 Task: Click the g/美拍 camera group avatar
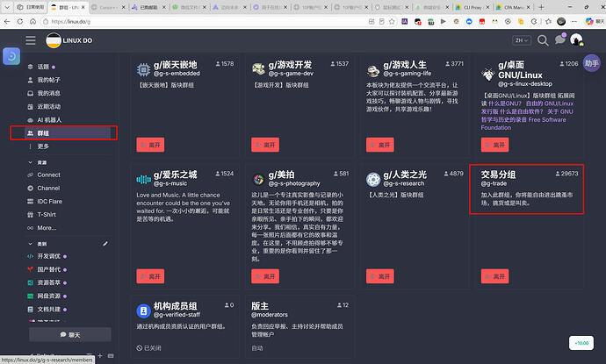[258, 179]
